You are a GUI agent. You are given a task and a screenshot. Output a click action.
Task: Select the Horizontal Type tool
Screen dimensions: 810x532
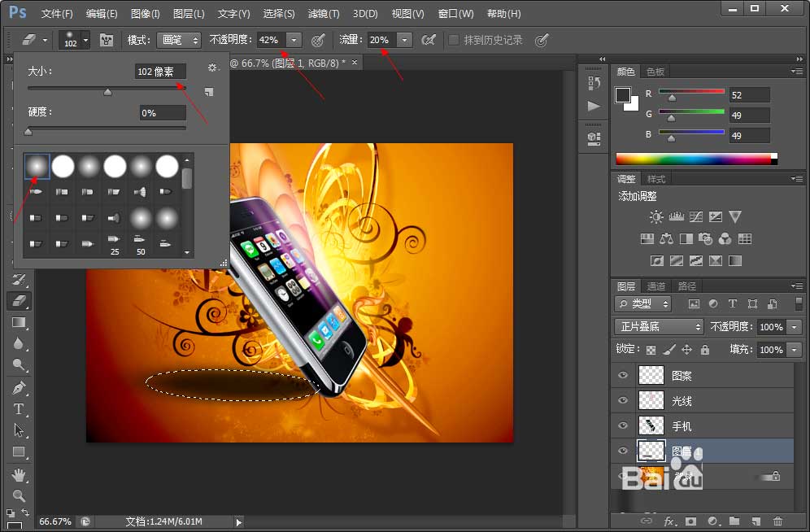pos(19,409)
